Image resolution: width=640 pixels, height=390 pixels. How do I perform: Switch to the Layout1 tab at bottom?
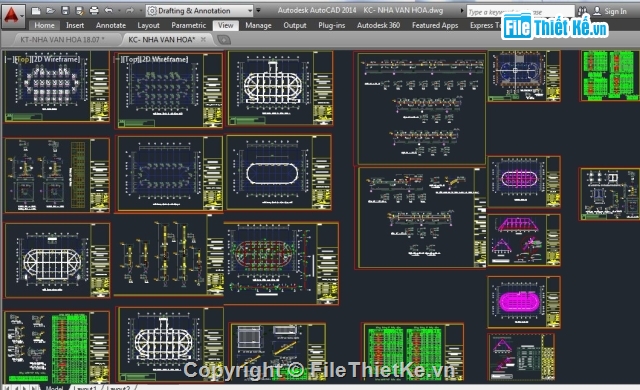[x=85, y=387]
